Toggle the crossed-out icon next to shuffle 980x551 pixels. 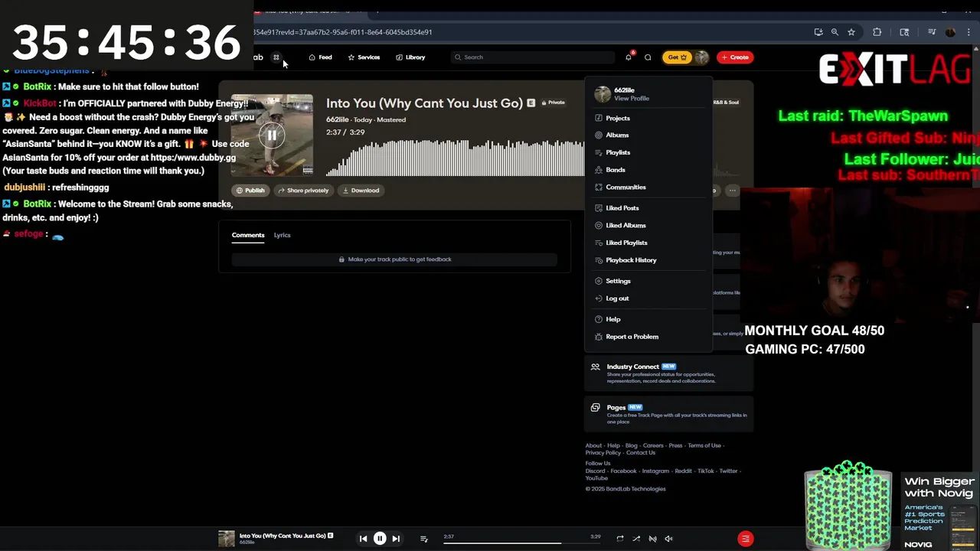pyautogui.click(x=652, y=539)
